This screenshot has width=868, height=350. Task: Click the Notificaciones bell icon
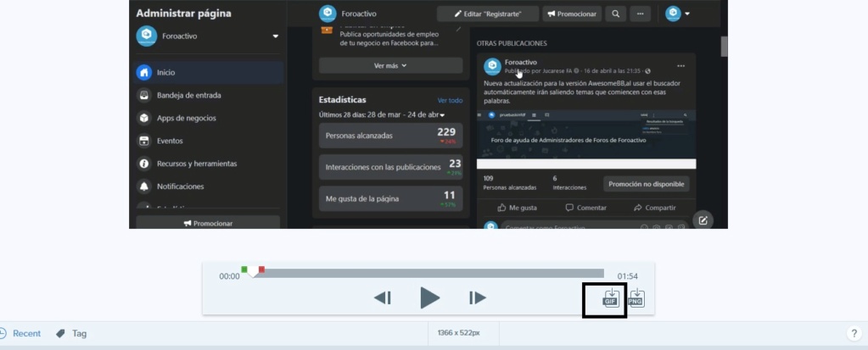pos(144,186)
